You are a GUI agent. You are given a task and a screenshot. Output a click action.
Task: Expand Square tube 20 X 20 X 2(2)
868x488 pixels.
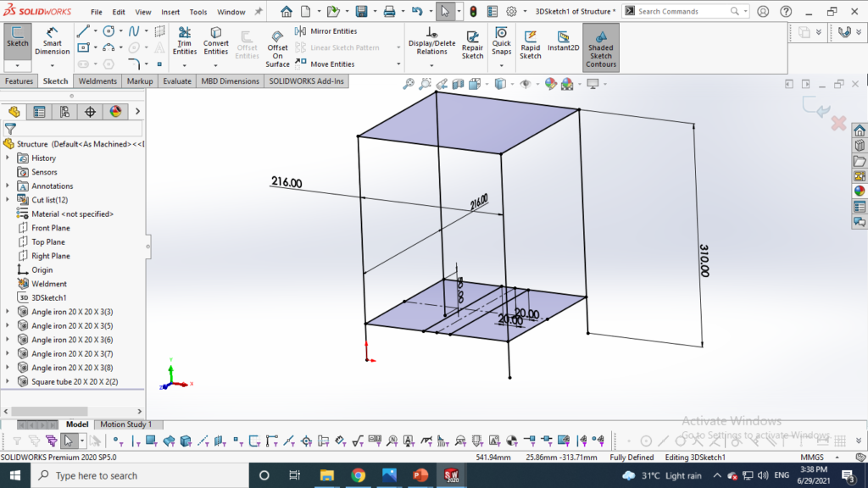[x=8, y=381]
